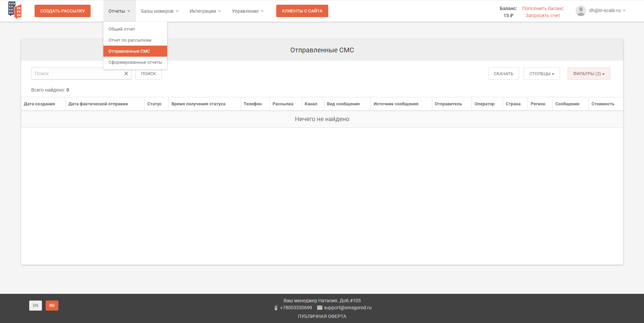
Task: Select Отчет по рассылкам menu item
Action: tap(135, 40)
